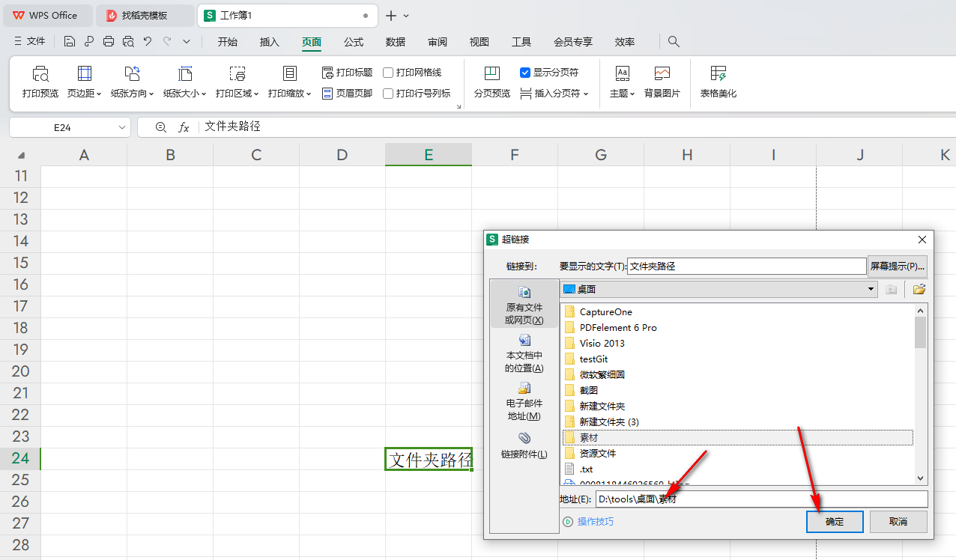The height and width of the screenshot is (560, 956).
Task: Click the Print icon in the quick toolbar
Action: tap(109, 41)
